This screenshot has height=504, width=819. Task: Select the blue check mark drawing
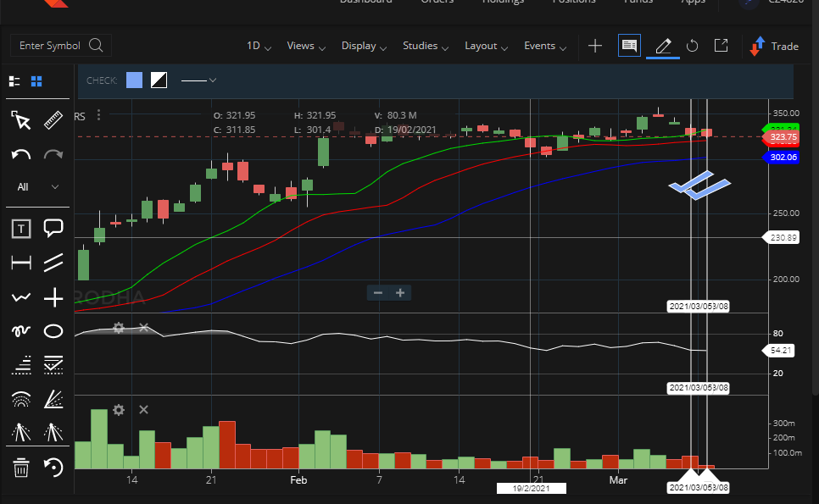699,186
